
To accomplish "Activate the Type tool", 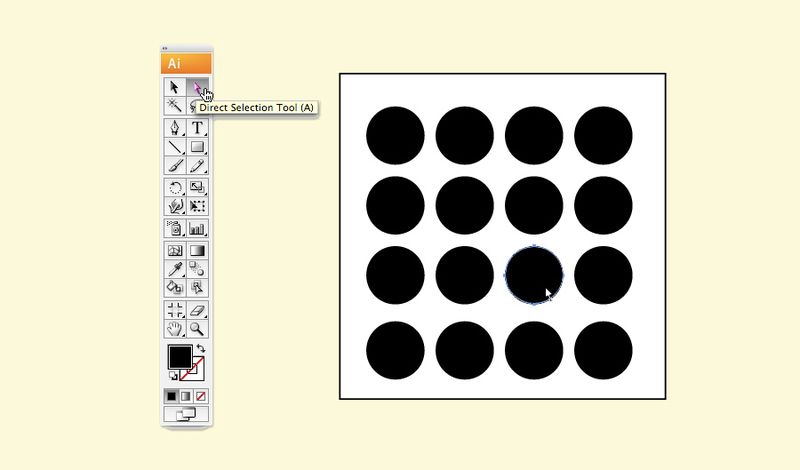I will pyautogui.click(x=197, y=128).
